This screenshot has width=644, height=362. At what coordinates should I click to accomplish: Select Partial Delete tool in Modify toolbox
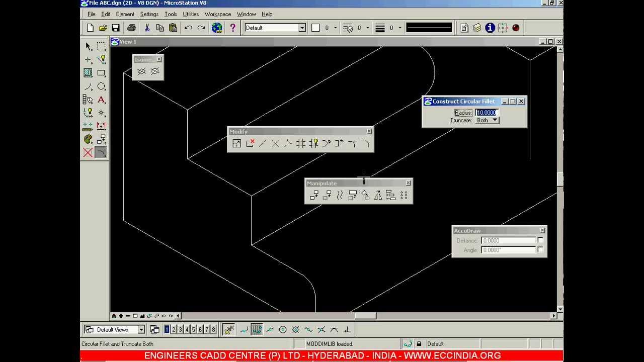pyautogui.click(x=250, y=144)
